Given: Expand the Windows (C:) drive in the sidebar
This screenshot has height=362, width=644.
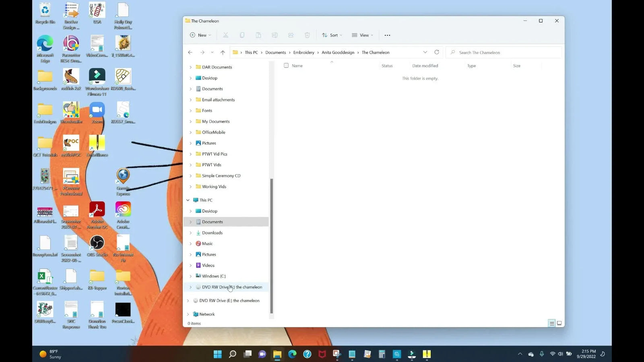Looking at the screenshot, I should (x=190, y=276).
